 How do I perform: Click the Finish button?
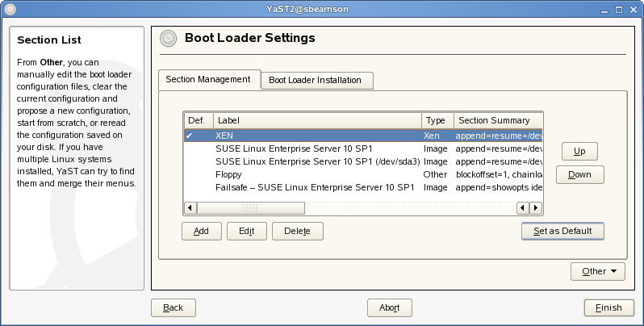[608, 307]
